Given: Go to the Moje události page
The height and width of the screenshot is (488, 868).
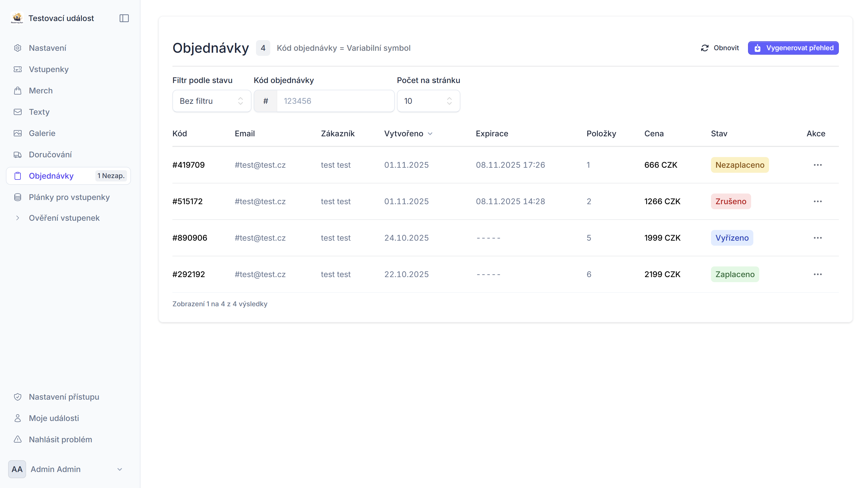Looking at the screenshot, I should [54, 418].
